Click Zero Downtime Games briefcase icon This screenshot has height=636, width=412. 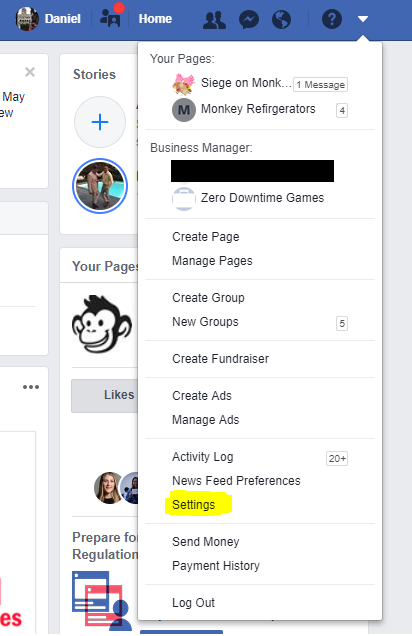184,198
